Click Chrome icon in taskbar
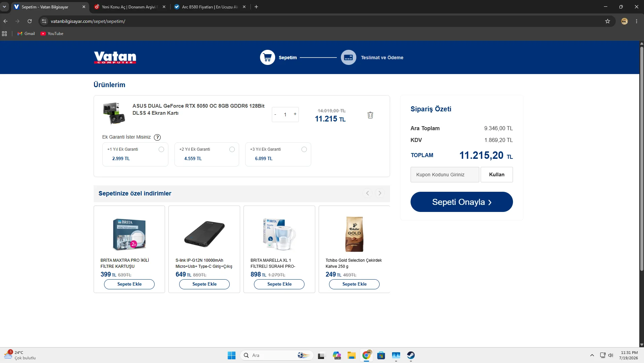Viewport: 644px width, 363px height. [366, 355]
